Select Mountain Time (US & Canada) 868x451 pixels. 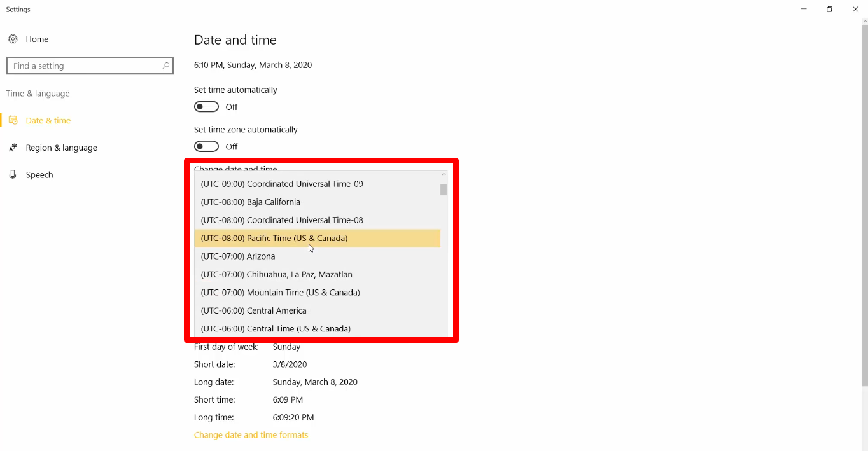[x=281, y=292]
